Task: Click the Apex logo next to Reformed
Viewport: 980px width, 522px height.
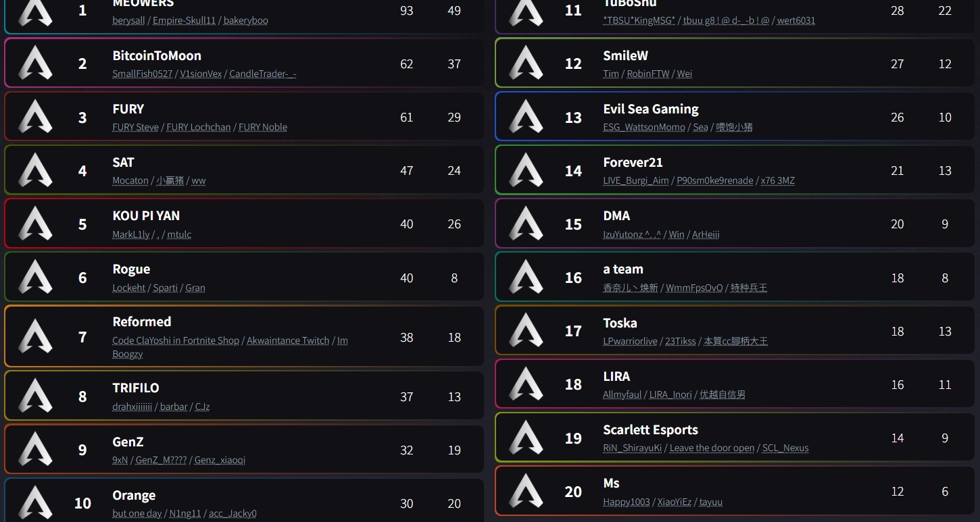Action: pos(35,336)
